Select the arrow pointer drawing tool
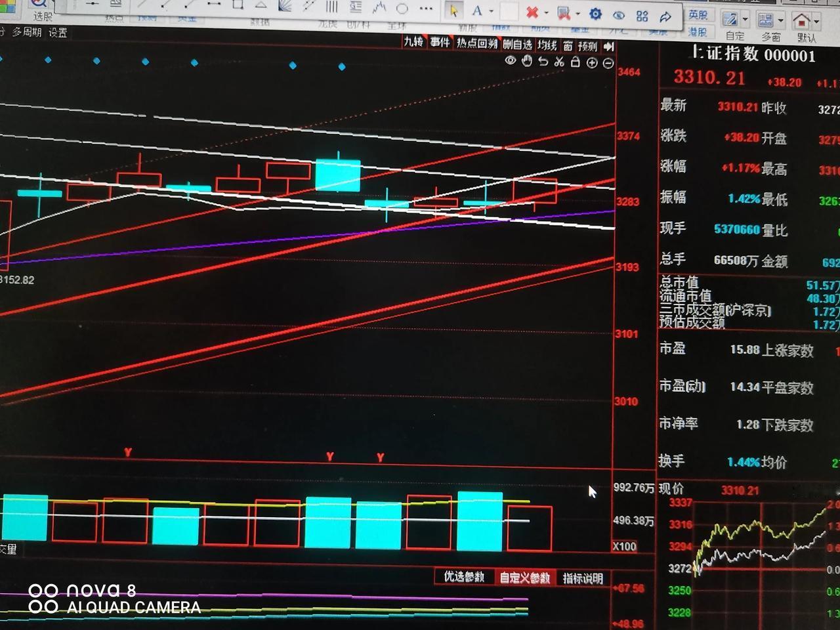Screen dimensions: 840x630 (x=454, y=10)
